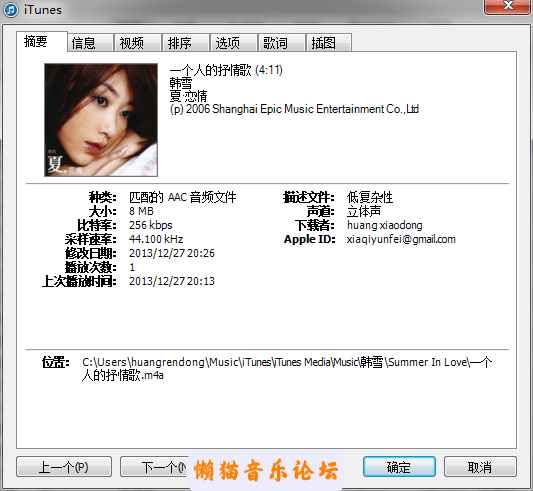
Task: Click the 大小 label
Action: click(x=103, y=211)
